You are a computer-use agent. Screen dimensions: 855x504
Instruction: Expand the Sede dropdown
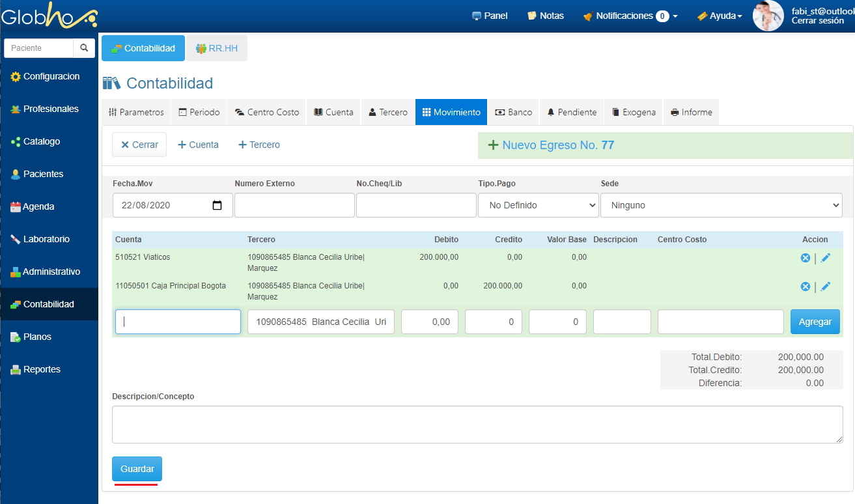tap(721, 205)
